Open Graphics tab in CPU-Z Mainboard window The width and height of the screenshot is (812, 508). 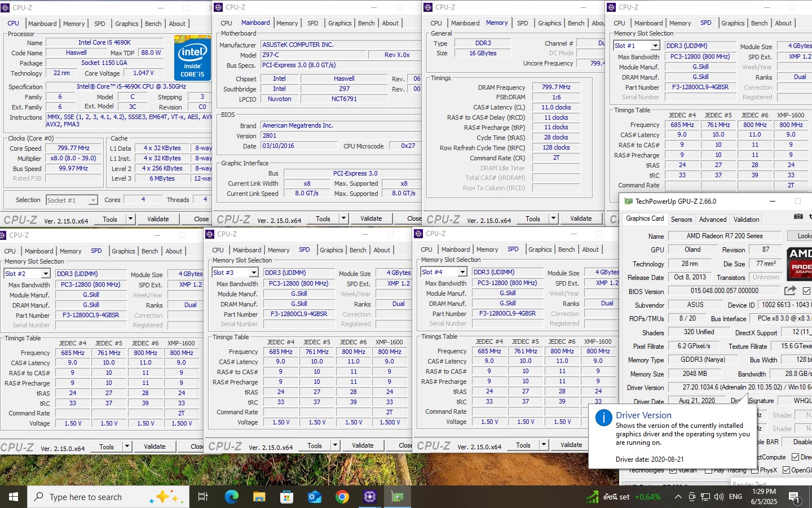(340, 23)
